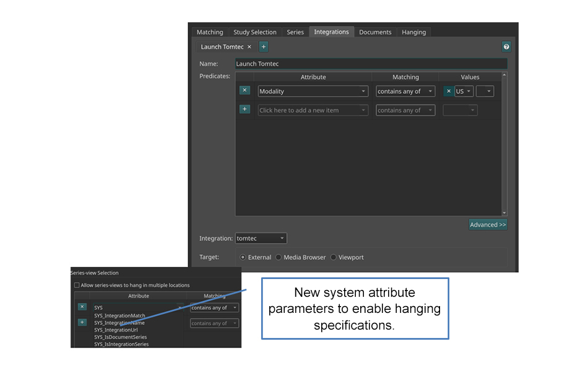The height and width of the screenshot is (371, 588).
Task: Open the tomtec Integration dropdown
Action: 261,238
